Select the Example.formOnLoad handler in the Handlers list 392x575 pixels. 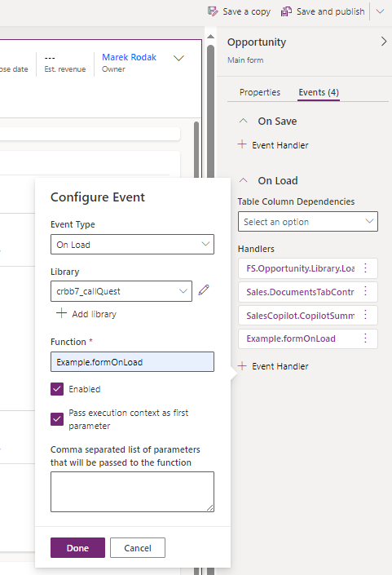coord(290,338)
